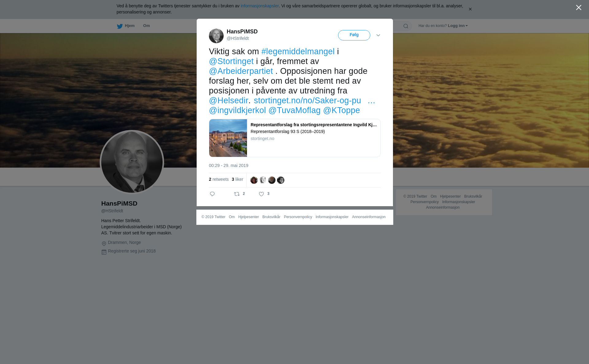589x364 pixels.
Task: Dismiss the cookie notice small x
Action: tap(470, 9)
